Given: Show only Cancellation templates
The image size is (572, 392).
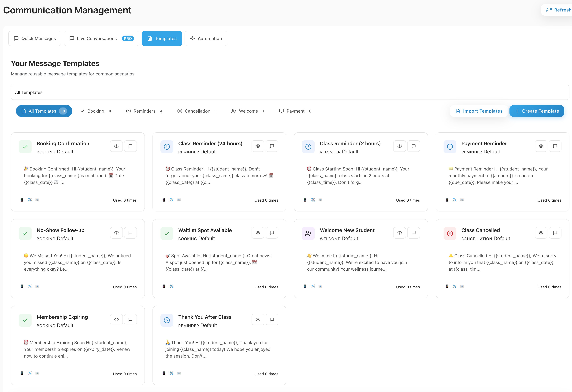Looking at the screenshot, I should 197,111.
